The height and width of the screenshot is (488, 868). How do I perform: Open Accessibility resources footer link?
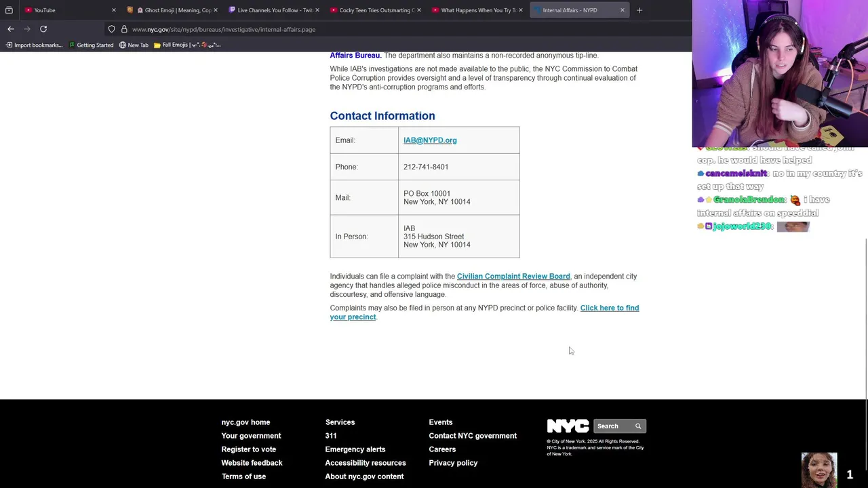pos(366,463)
